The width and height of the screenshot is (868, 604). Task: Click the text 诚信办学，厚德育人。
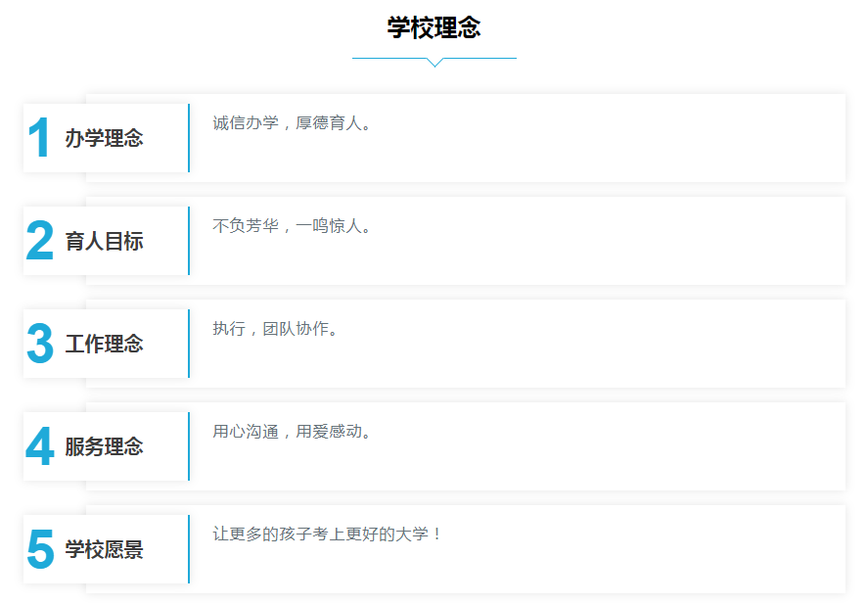292,123
